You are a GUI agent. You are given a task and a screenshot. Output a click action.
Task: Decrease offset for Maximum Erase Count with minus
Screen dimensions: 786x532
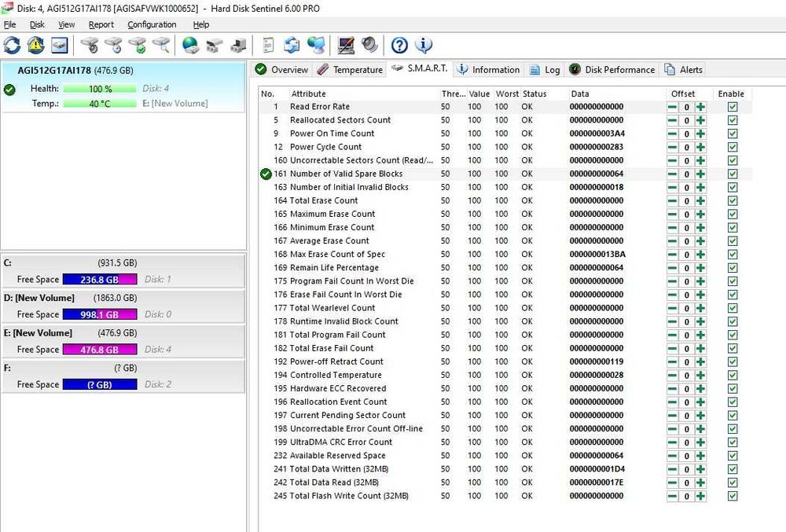click(672, 215)
